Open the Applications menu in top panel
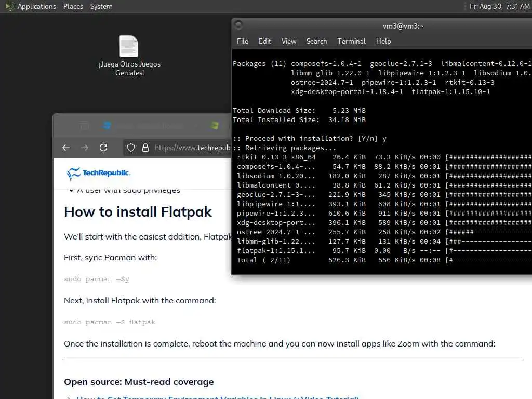Image resolution: width=532 pixels, height=399 pixels. [37, 6]
